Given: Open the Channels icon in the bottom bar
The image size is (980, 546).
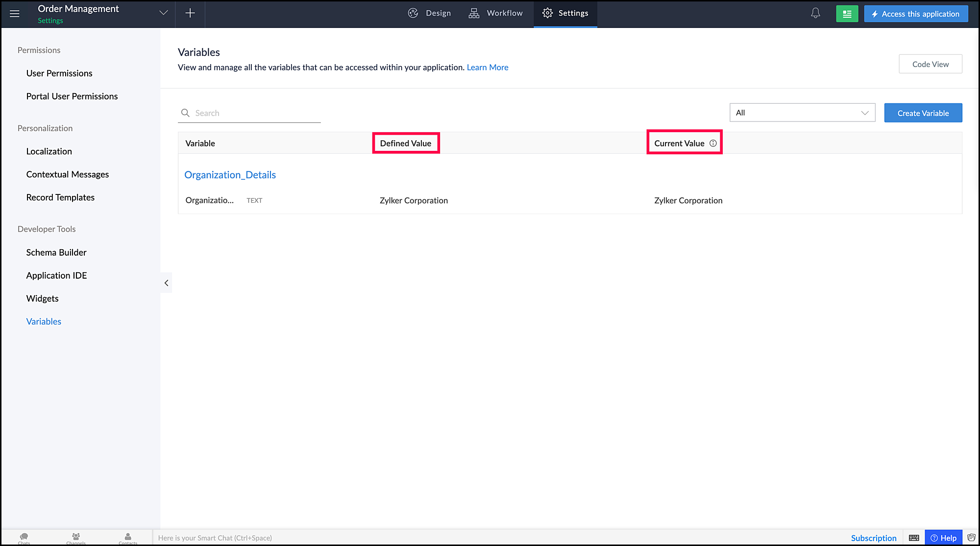Looking at the screenshot, I should [x=76, y=537].
